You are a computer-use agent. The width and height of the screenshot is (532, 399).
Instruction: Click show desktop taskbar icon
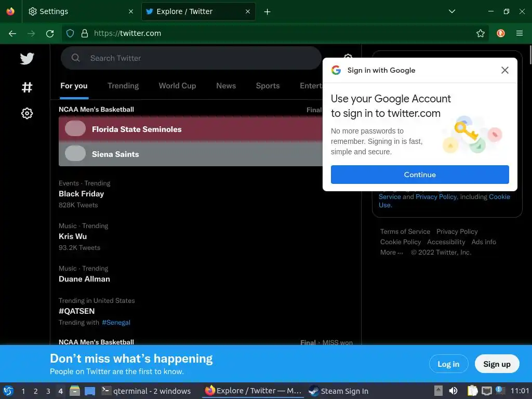(x=90, y=391)
